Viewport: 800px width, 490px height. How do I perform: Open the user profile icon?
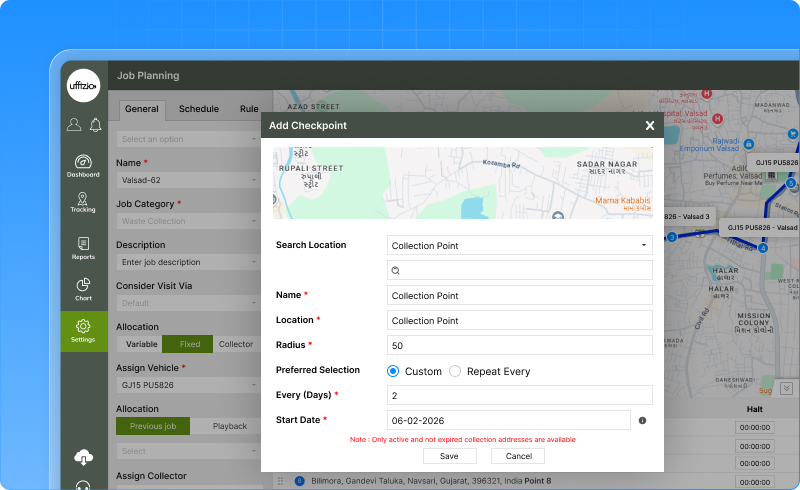point(74,125)
